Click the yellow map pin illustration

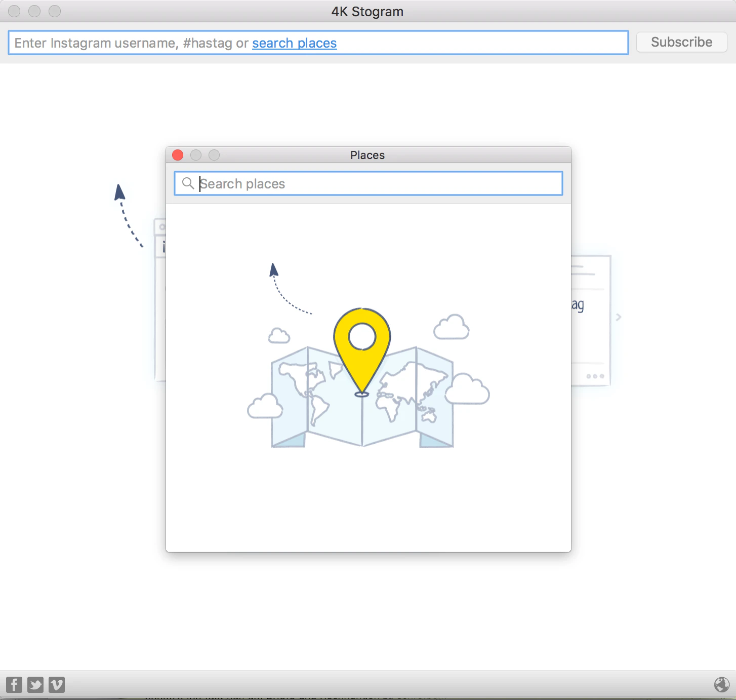(x=362, y=352)
